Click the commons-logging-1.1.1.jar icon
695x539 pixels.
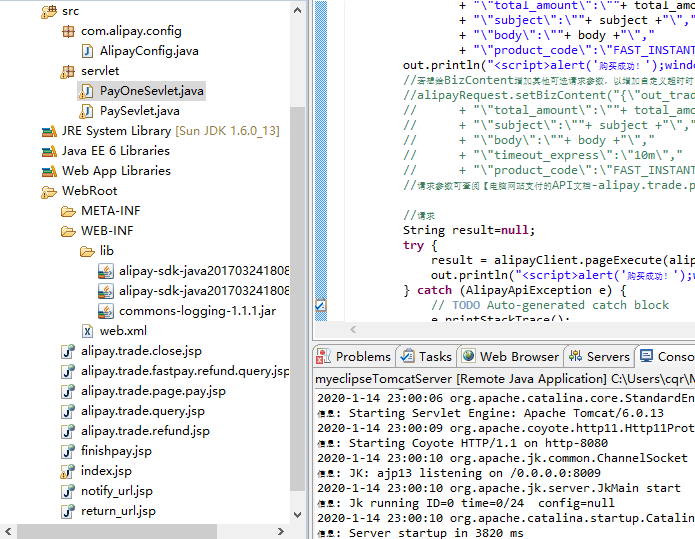[105, 311]
